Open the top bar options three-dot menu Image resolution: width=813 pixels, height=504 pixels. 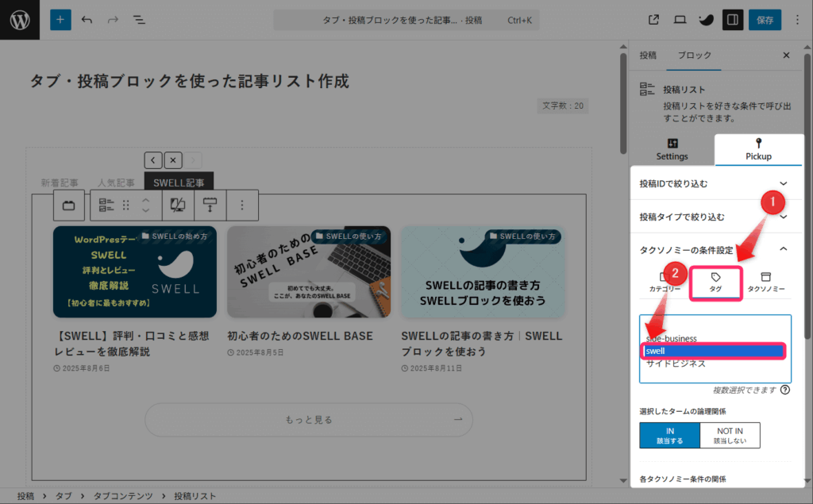coord(797,20)
